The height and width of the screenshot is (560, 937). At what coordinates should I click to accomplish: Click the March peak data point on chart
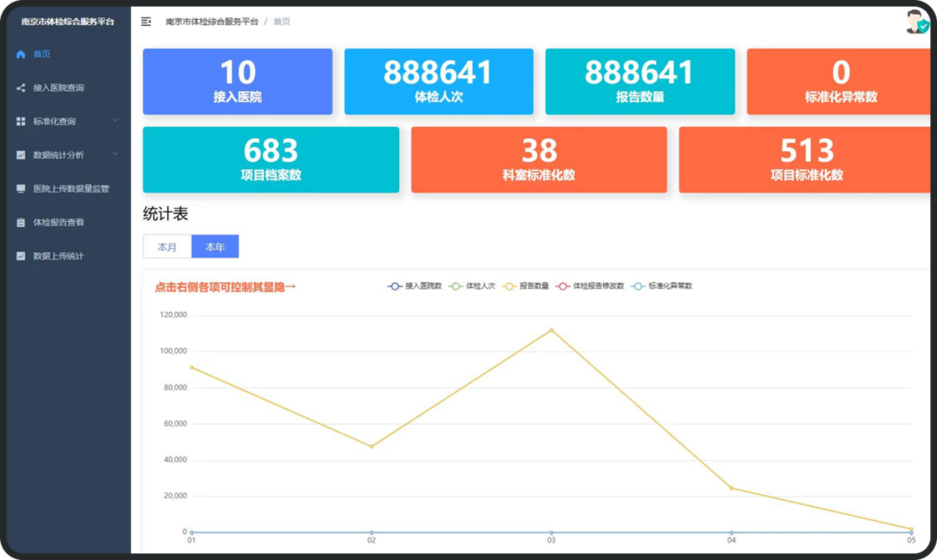coord(551,330)
